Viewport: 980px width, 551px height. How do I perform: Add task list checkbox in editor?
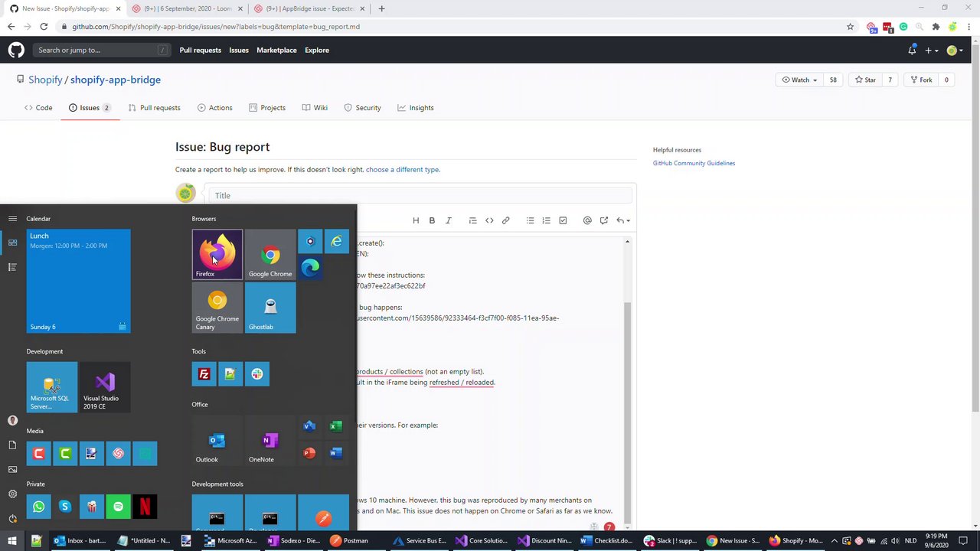563,220
